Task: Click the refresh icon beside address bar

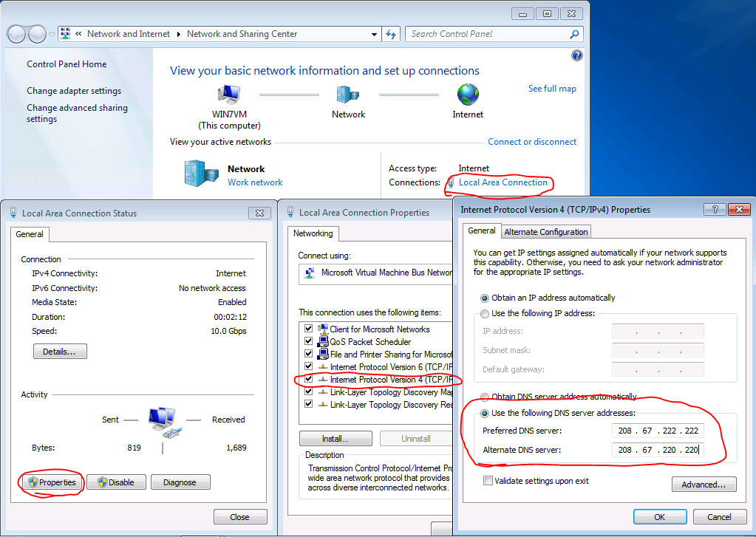Action: tap(392, 34)
